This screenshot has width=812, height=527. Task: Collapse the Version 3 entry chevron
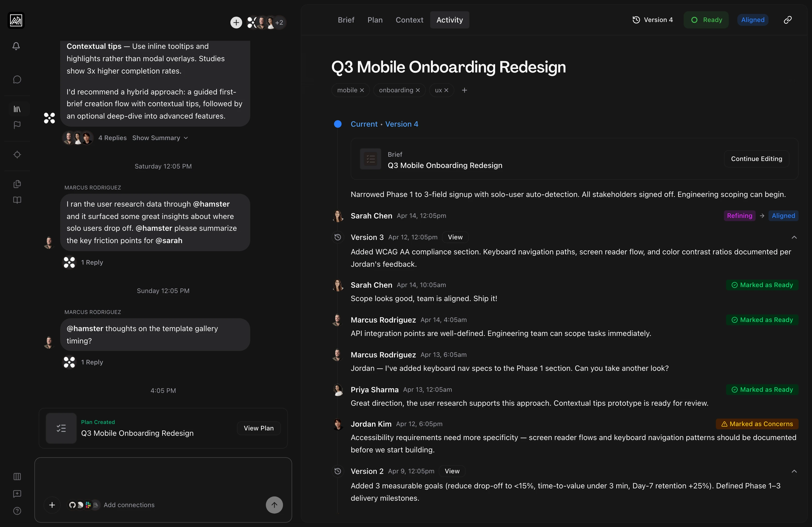click(794, 237)
